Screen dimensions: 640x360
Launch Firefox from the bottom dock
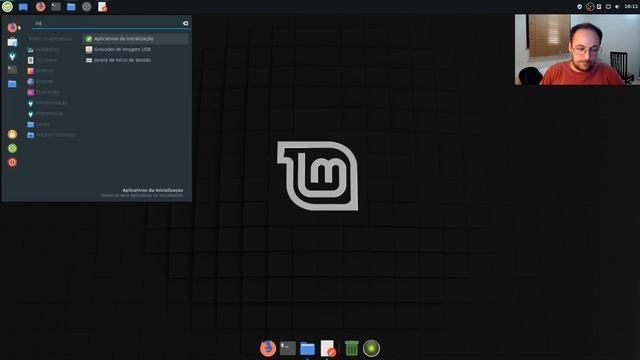coord(268,348)
